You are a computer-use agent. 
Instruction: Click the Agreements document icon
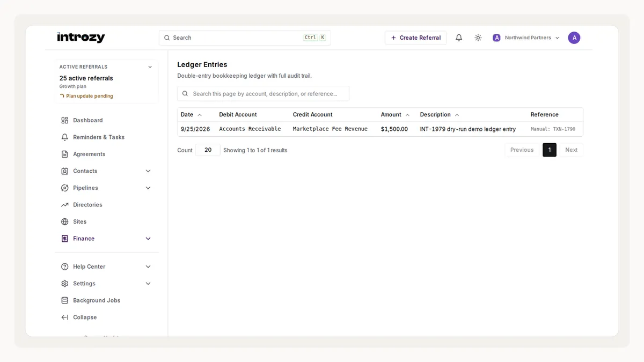point(65,154)
